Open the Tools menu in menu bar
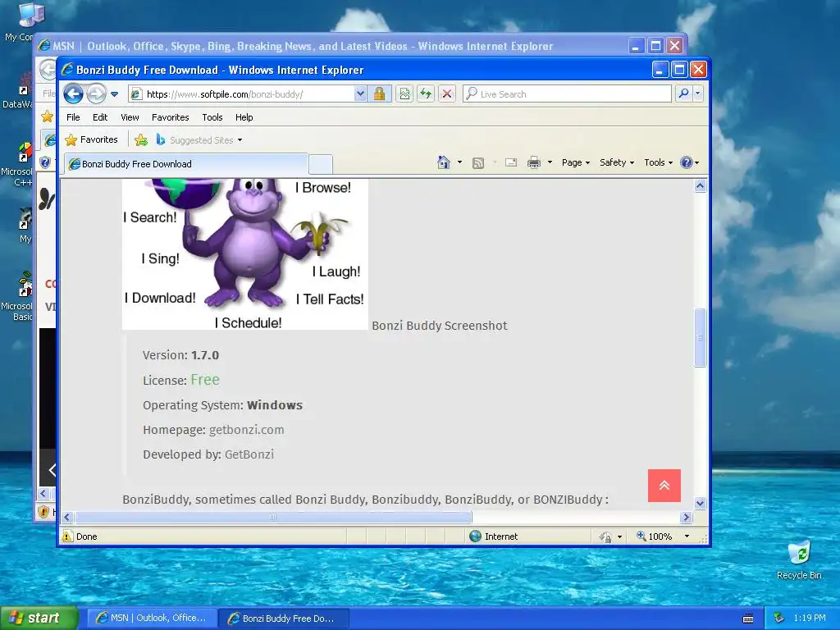 [212, 117]
